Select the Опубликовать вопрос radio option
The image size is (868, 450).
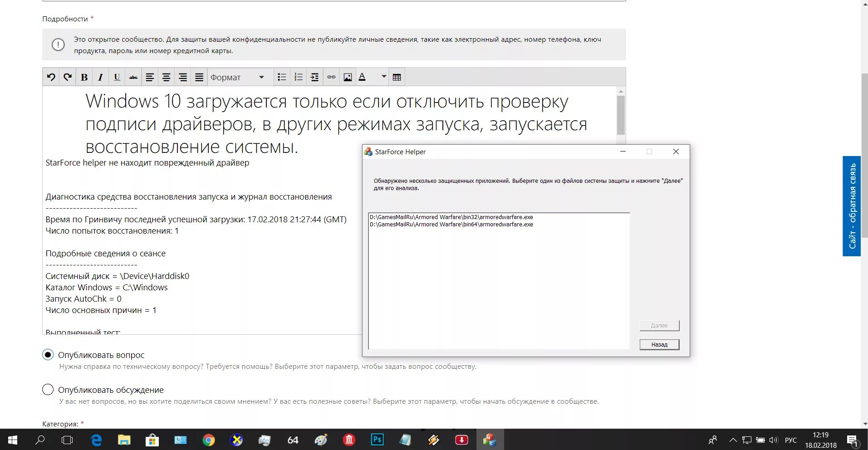pyautogui.click(x=48, y=355)
